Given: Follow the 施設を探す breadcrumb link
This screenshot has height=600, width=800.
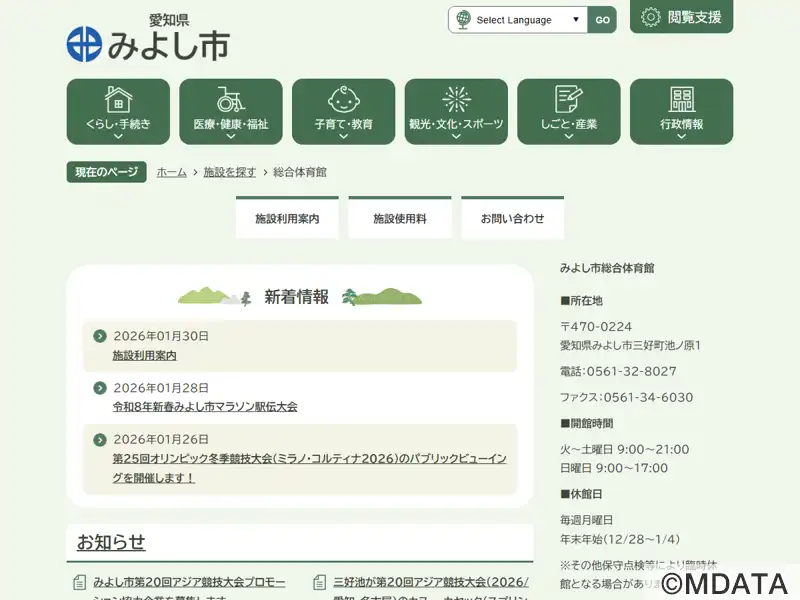Looking at the screenshot, I should tap(229, 172).
